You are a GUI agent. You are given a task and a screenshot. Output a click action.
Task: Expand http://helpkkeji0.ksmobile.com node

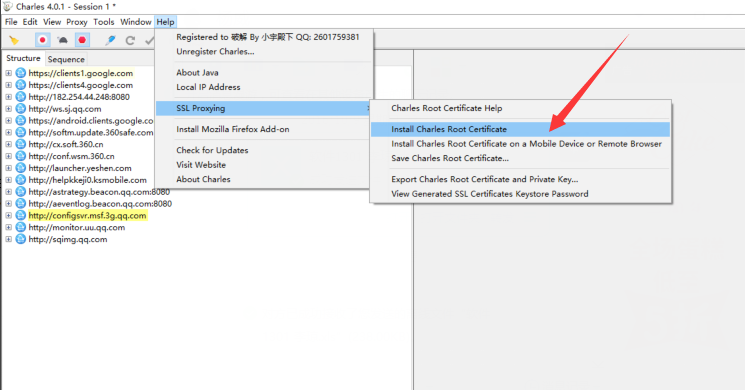point(9,180)
